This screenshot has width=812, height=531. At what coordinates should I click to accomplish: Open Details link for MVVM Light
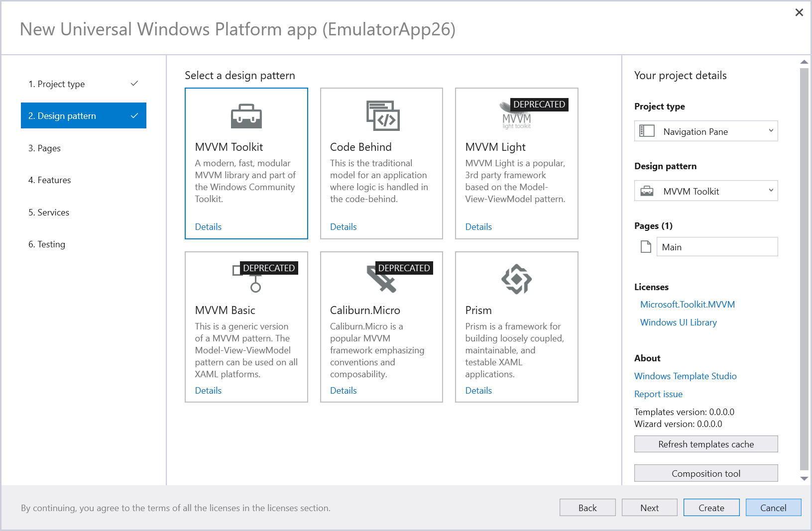point(478,227)
